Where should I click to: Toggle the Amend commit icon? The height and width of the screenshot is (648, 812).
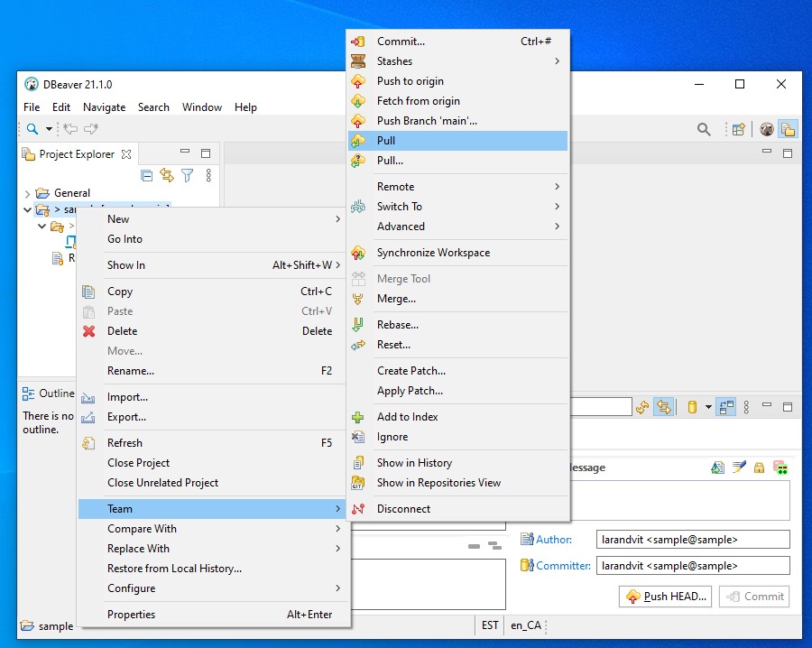717,467
